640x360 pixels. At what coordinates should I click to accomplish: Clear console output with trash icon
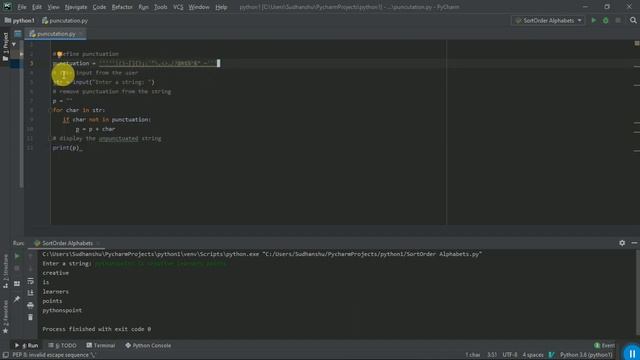pos(31,317)
